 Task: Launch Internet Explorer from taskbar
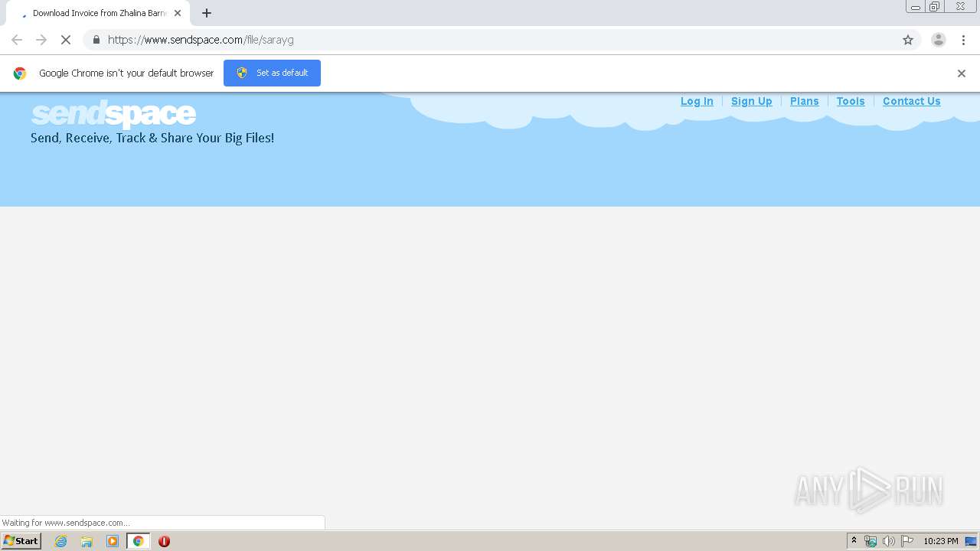(61, 541)
